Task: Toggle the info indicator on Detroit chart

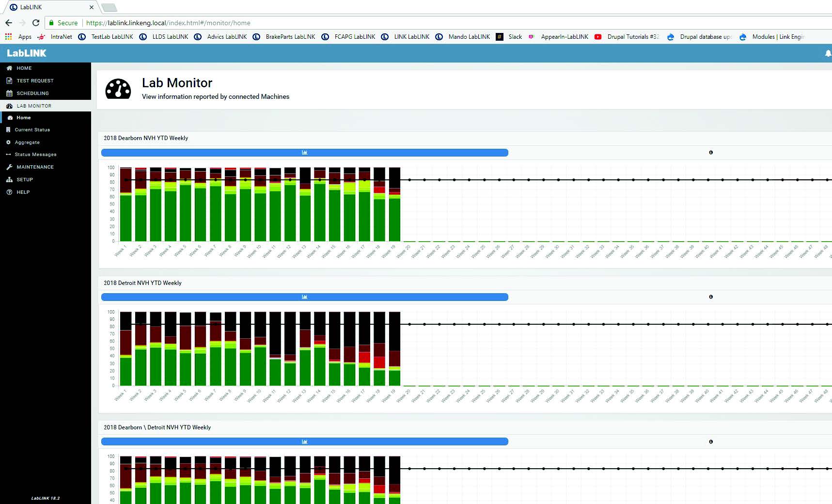Action: tap(710, 297)
